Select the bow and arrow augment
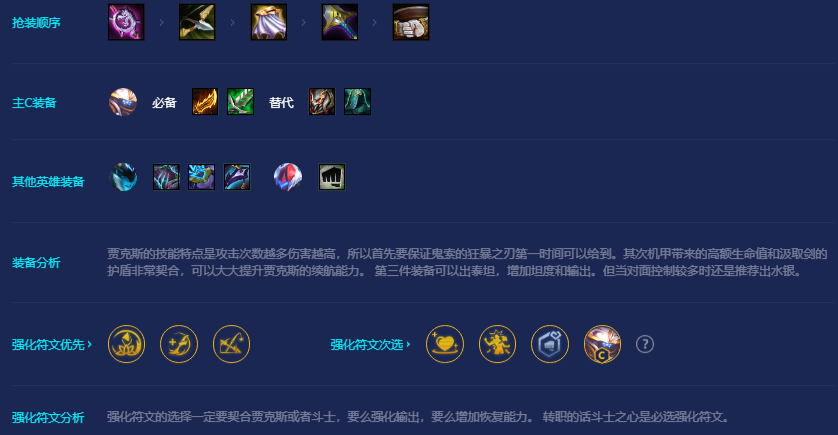 coord(231,344)
